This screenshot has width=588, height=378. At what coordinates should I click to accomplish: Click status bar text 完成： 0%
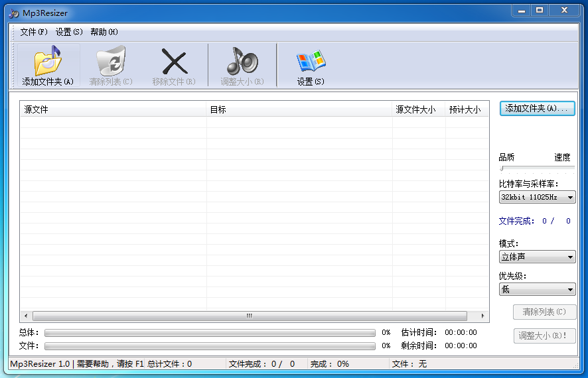(330, 364)
